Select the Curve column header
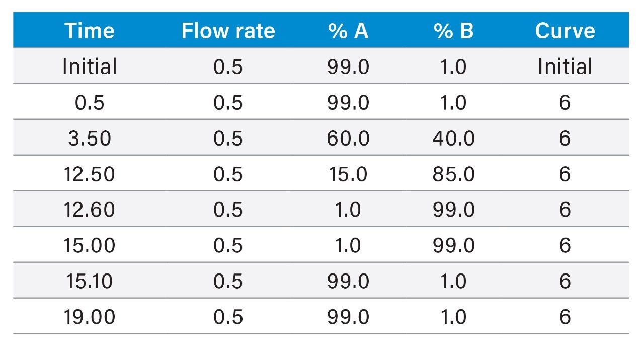 coord(565,31)
